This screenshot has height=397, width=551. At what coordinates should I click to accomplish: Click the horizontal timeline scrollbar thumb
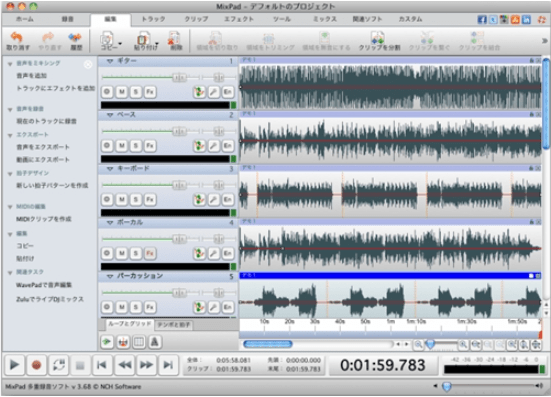click(268, 344)
